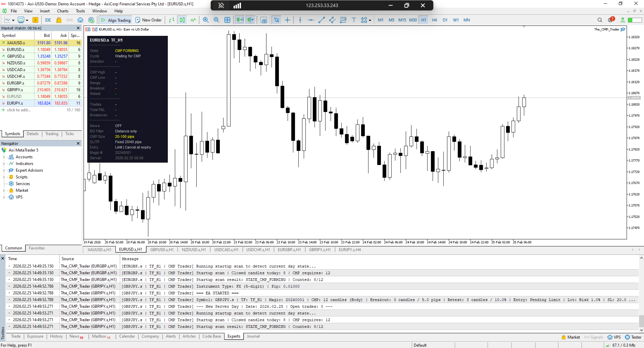Open profiles dropdown arrow
Viewport: 644px width, 348px height.
tap(27, 20)
